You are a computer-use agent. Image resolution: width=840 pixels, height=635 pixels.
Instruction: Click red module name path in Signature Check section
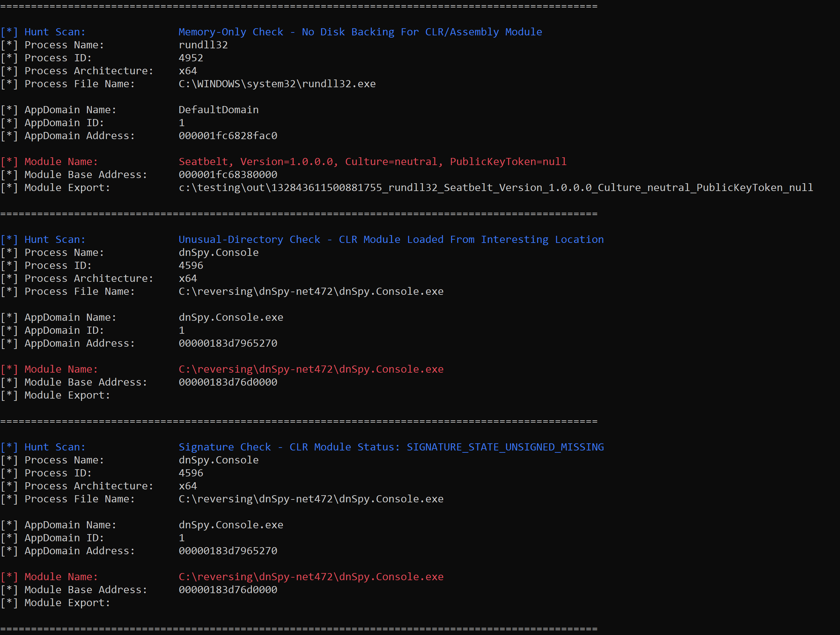(x=311, y=577)
